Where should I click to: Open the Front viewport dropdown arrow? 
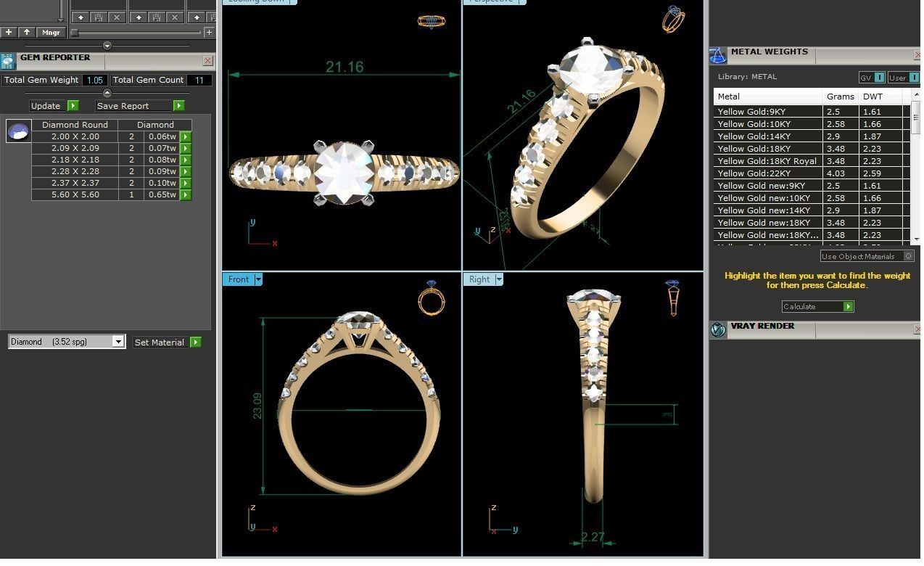pos(258,279)
